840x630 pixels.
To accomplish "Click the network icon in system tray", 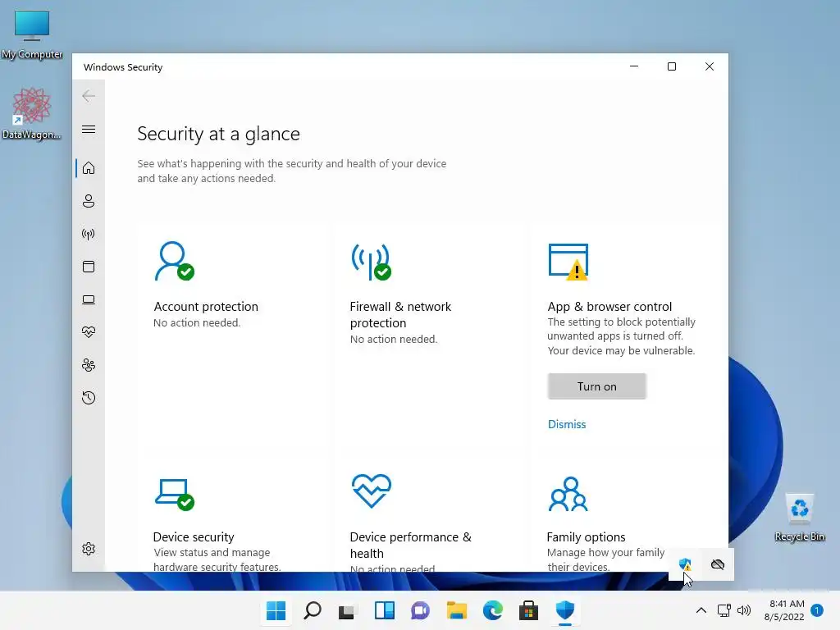I will [x=724, y=610].
